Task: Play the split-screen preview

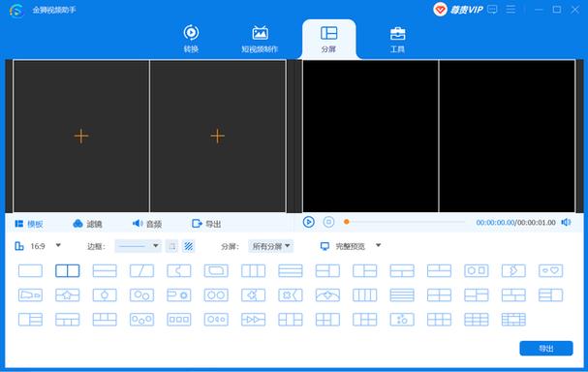Action: click(309, 222)
